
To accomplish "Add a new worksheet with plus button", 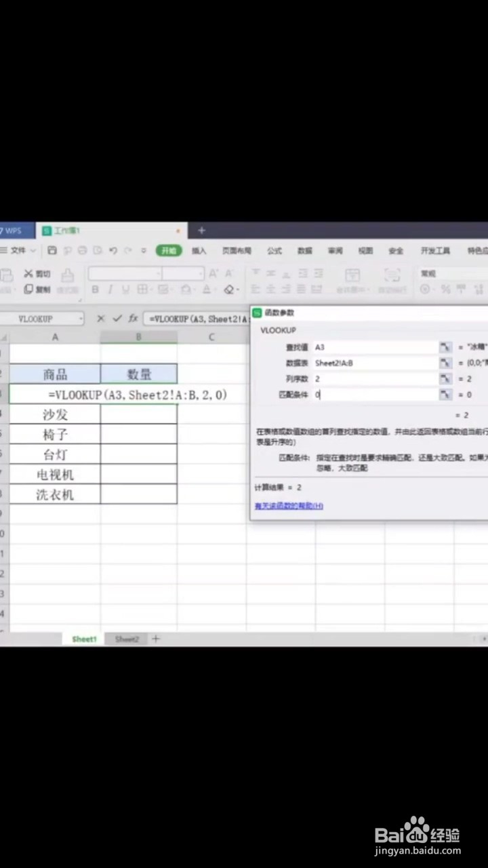I will click(156, 639).
